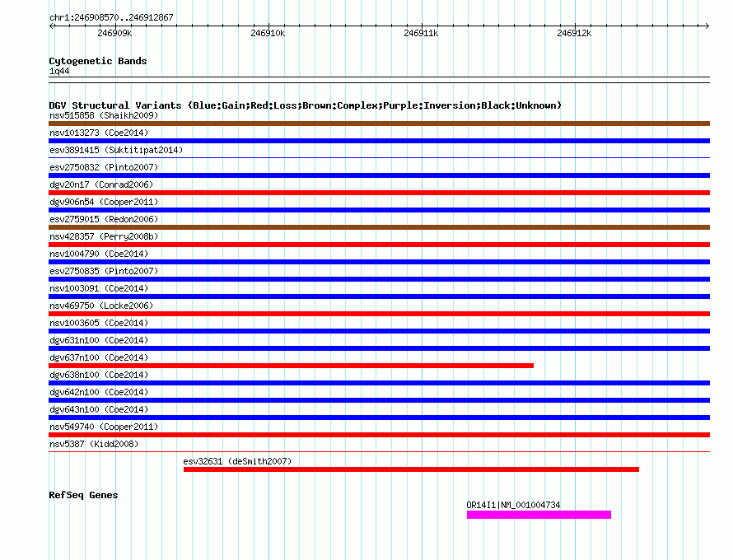Click the shorter red bar under dgv637n100

coord(292,366)
